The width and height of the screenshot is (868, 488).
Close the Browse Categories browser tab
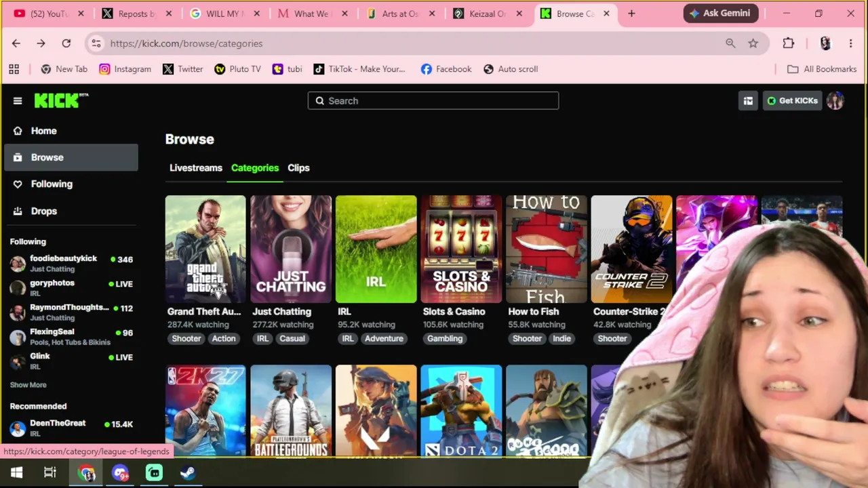point(606,14)
